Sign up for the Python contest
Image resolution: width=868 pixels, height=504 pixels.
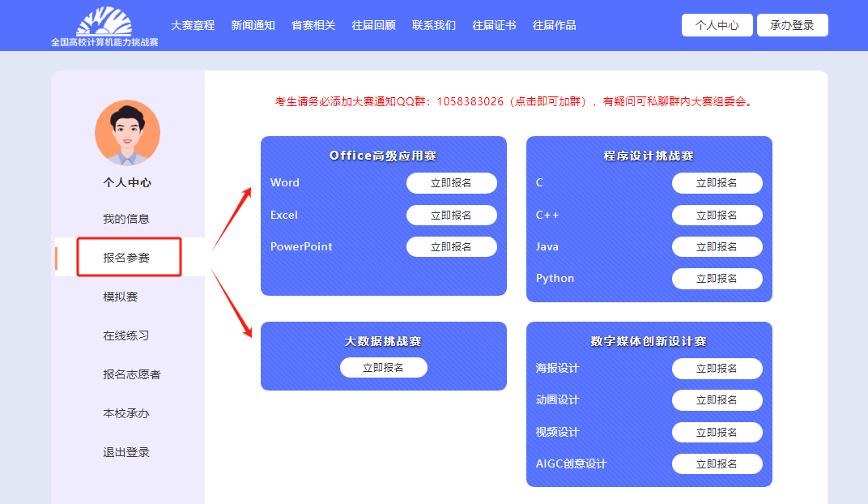click(717, 279)
